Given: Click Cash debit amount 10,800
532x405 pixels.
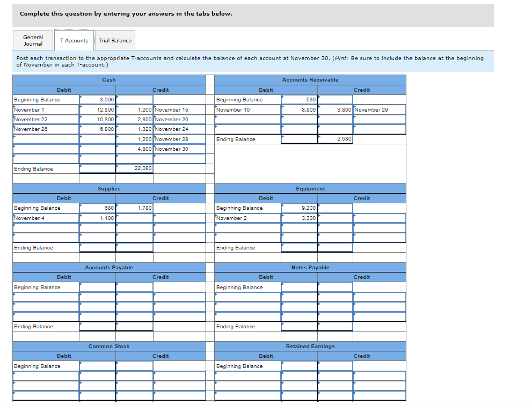Looking at the screenshot, I should [x=97, y=120].
